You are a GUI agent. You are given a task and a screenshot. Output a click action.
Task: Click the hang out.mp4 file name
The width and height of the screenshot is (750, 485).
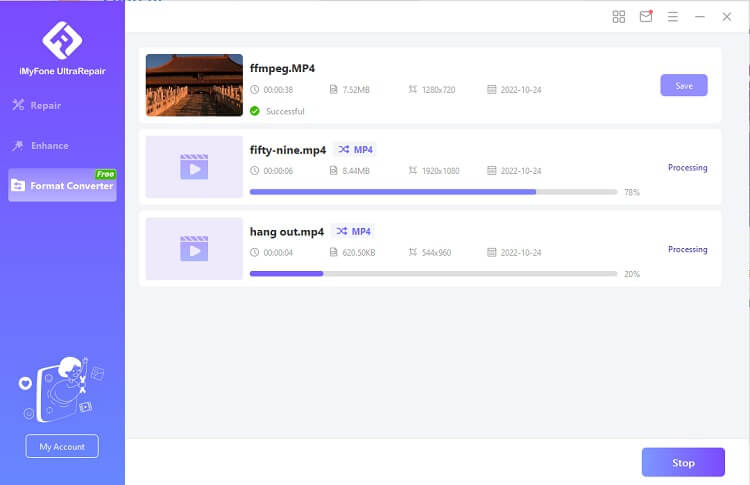click(287, 232)
